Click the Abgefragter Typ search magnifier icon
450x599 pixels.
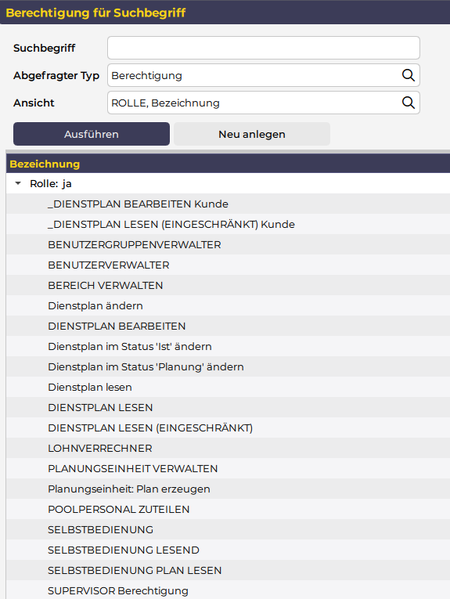point(408,75)
